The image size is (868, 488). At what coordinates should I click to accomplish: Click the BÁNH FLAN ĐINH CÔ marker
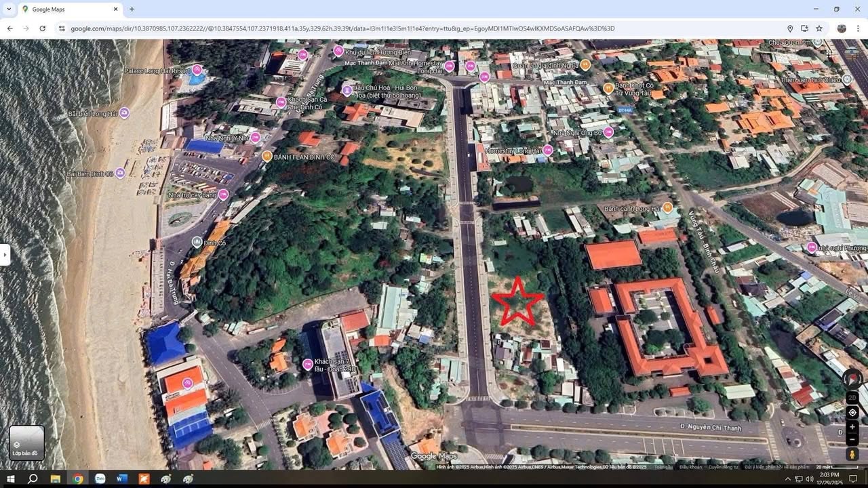pyautogui.click(x=266, y=155)
